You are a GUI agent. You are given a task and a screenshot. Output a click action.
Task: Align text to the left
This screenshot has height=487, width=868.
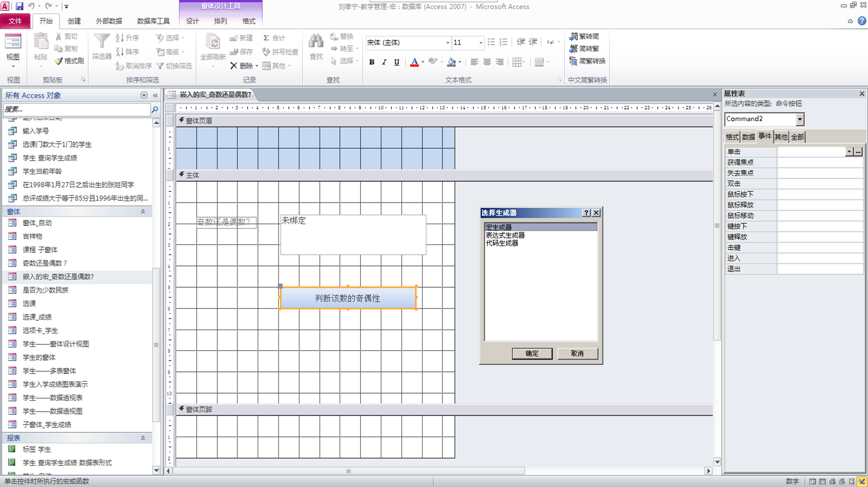tap(475, 62)
